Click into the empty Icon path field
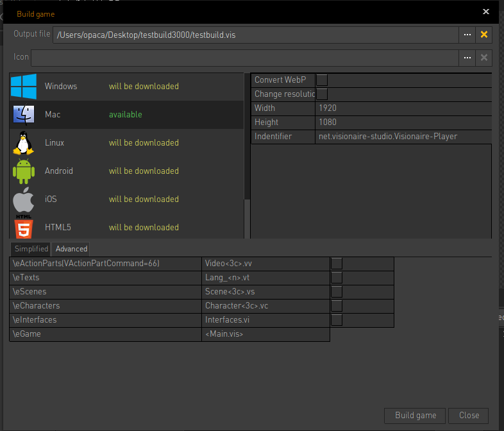This screenshot has width=504, height=431. 245,58
